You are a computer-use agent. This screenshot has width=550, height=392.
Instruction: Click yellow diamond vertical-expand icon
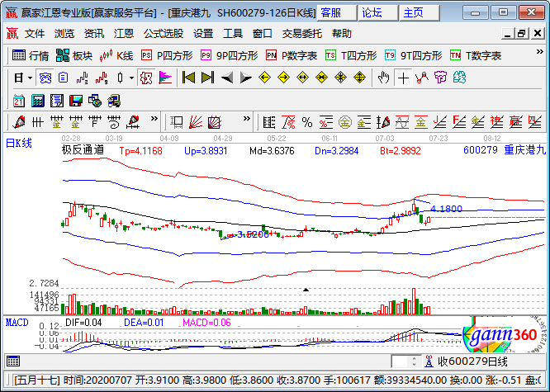click(359, 78)
